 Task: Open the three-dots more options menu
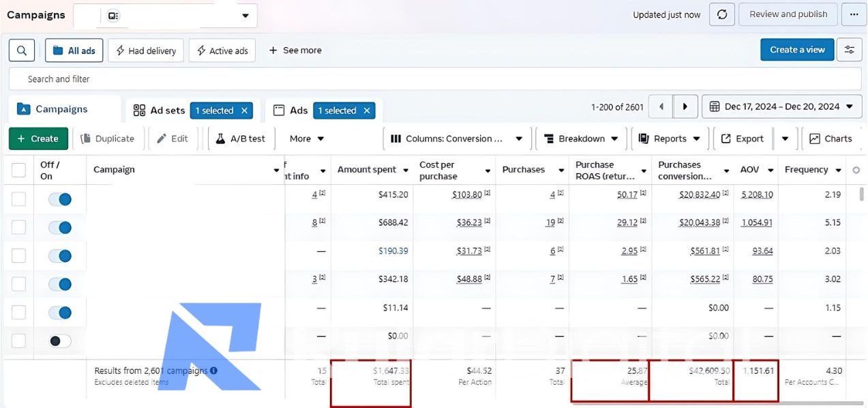pos(854,14)
